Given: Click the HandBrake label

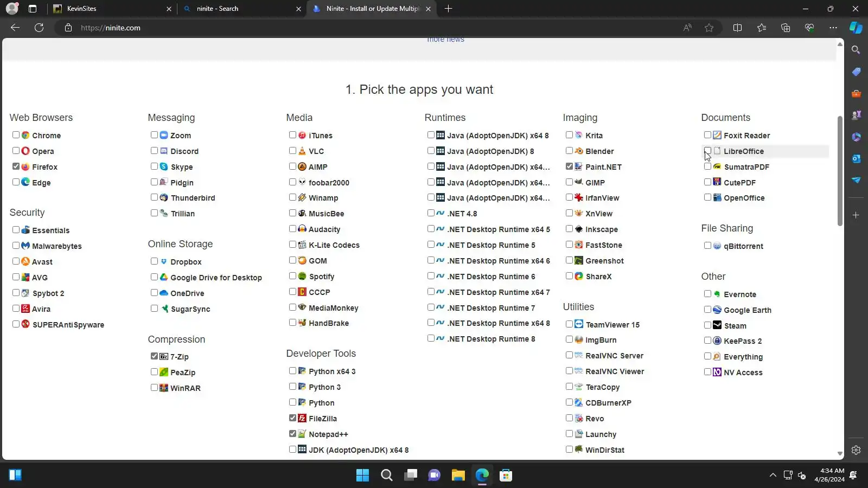Looking at the screenshot, I should pyautogui.click(x=329, y=323).
